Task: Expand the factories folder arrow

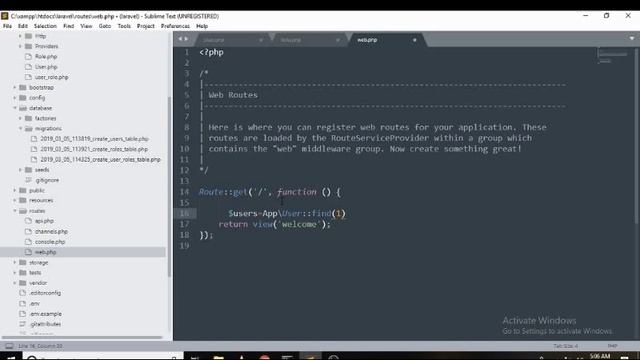Action: (20, 118)
